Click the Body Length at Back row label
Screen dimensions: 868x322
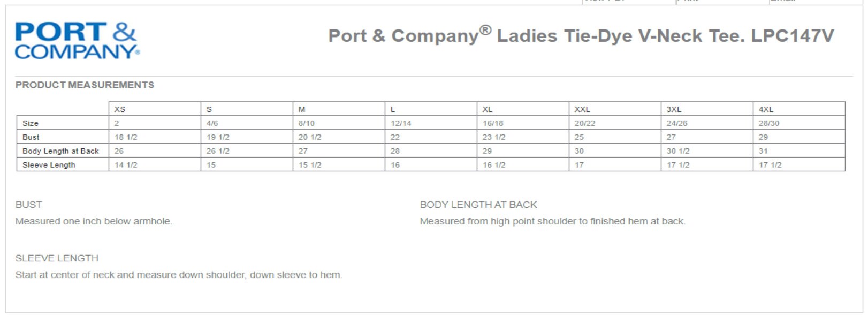60,151
